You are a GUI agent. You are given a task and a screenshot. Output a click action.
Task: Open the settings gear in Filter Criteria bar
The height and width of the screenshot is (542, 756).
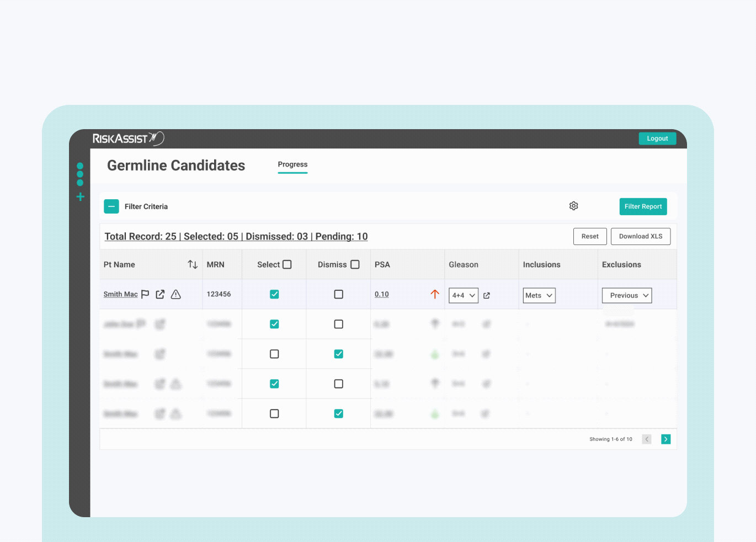coord(574,206)
